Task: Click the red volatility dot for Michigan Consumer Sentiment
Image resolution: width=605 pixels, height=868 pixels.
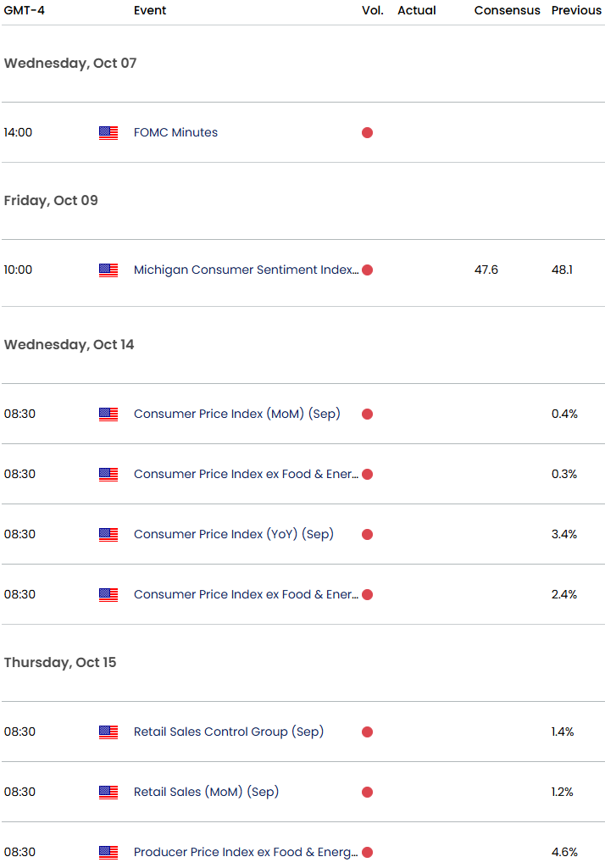Action: click(367, 270)
